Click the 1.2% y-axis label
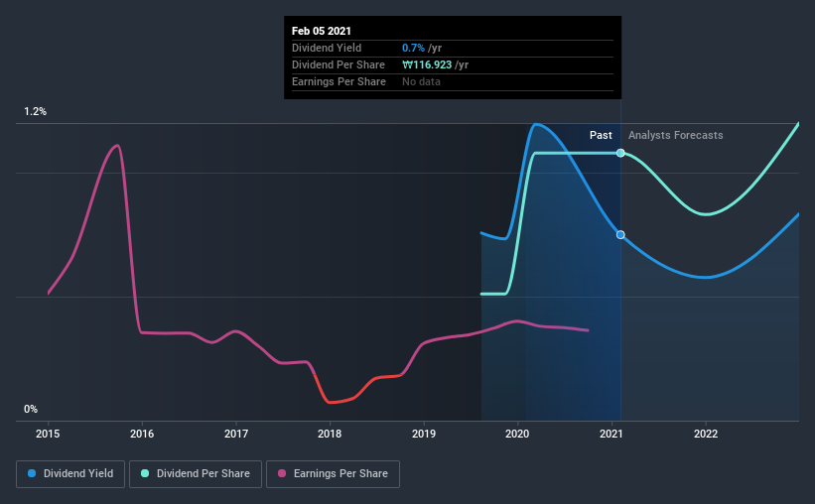The width and height of the screenshot is (815, 504). (36, 112)
